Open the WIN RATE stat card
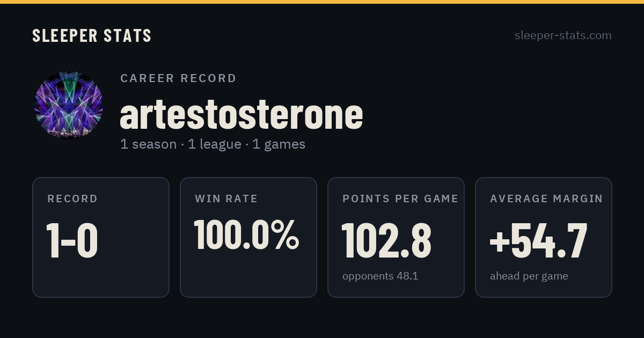644x338 pixels. point(248,237)
